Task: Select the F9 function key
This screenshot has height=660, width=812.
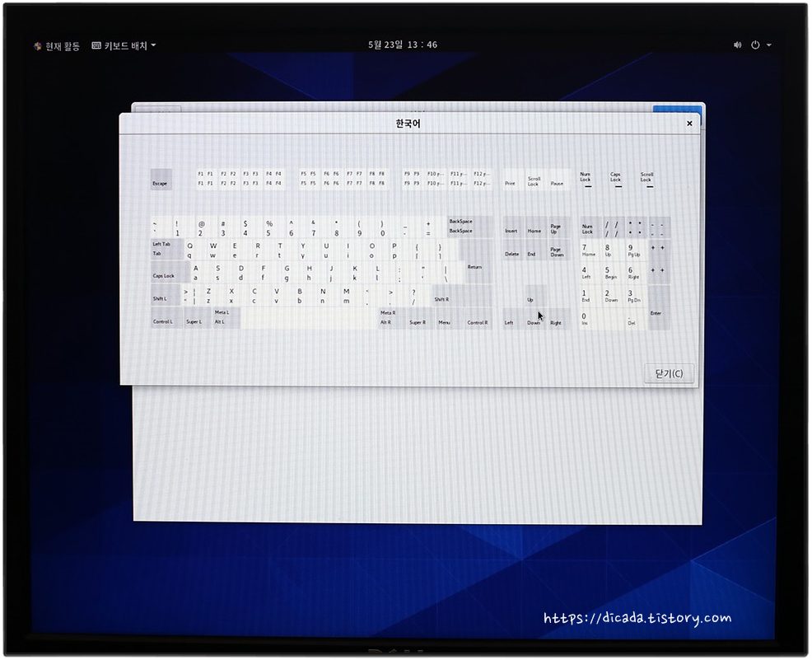Action: pyautogui.click(x=412, y=179)
